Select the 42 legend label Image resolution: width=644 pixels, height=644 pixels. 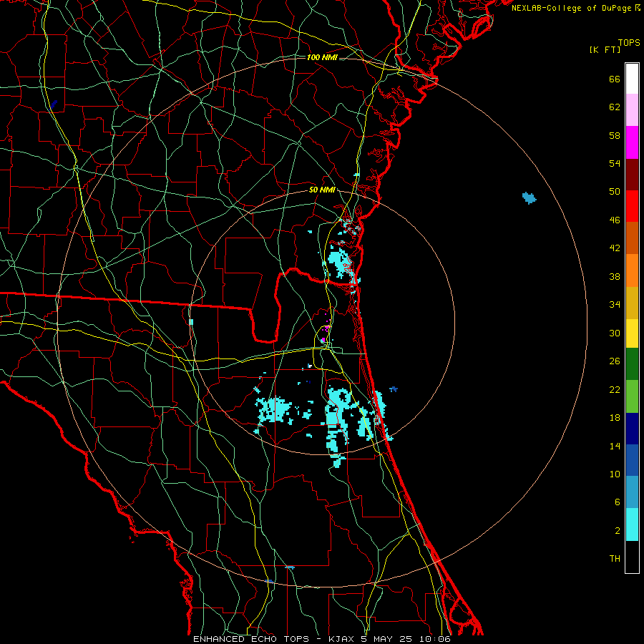tap(615, 248)
